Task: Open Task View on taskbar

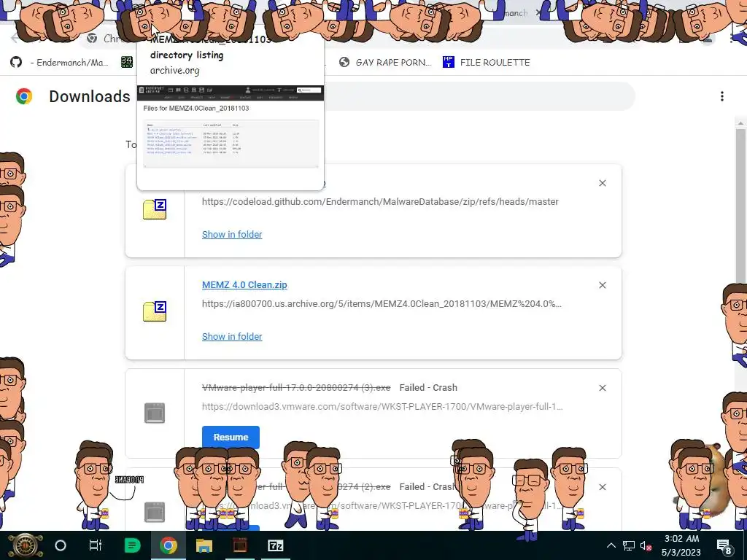Action: [x=96, y=545]
